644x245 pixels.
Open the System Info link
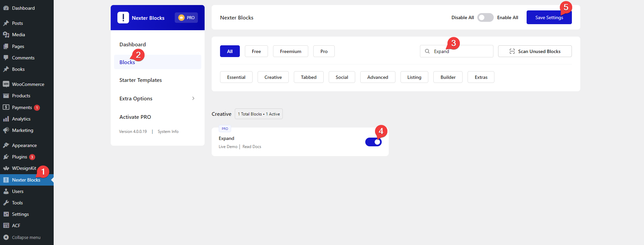(x=168, y=132)
